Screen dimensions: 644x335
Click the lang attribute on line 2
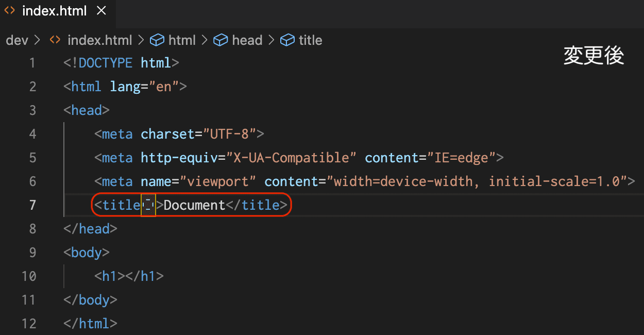pos(125,87)
